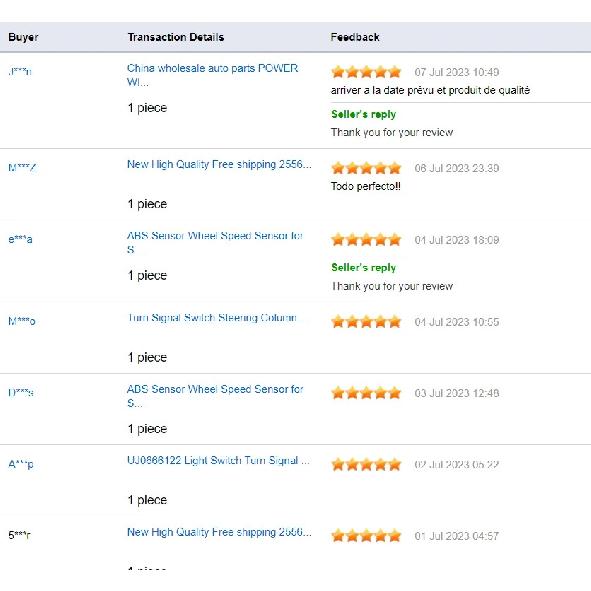This screenshot has width=591, height=591.
Task: Open China wholesale auto parts POWER product link
Action: (x=213, y=75)
